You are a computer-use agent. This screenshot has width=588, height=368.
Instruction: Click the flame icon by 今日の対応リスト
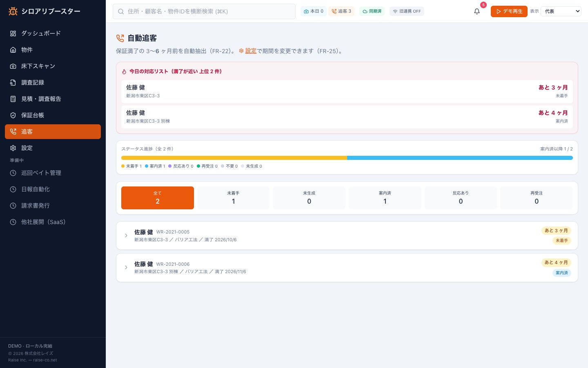124,72
